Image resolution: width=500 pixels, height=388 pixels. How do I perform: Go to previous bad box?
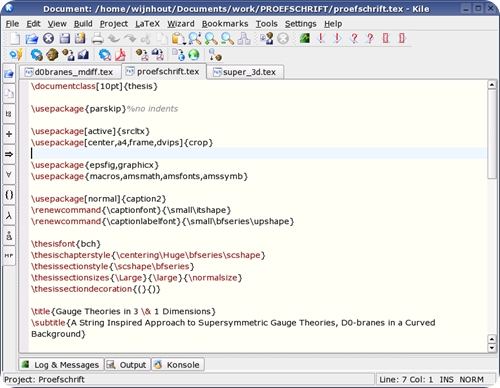coord(386,39)
